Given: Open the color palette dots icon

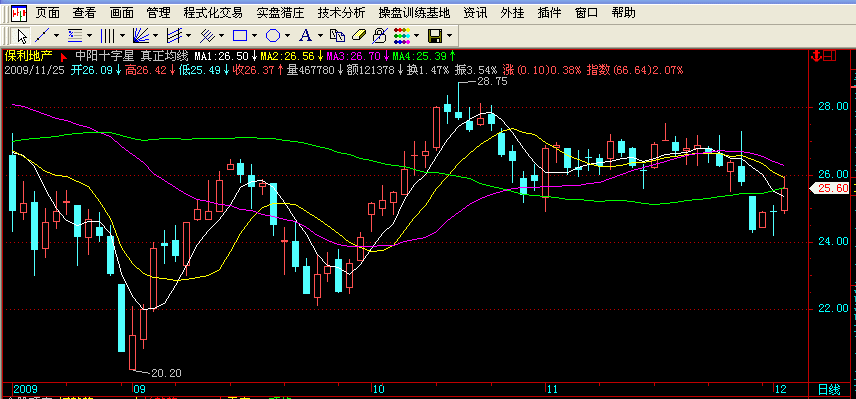Looking at the screenshot, I should click(x=402, y=37).
